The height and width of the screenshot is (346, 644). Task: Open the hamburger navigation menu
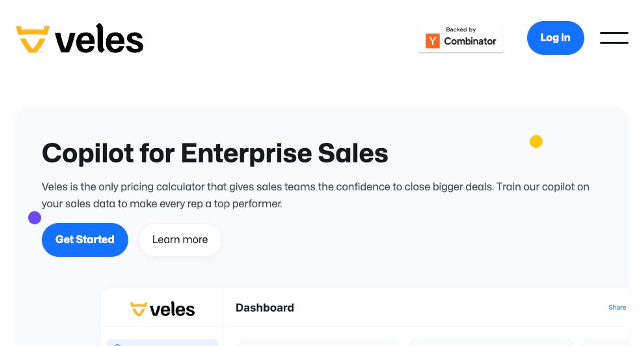[614, 38]
